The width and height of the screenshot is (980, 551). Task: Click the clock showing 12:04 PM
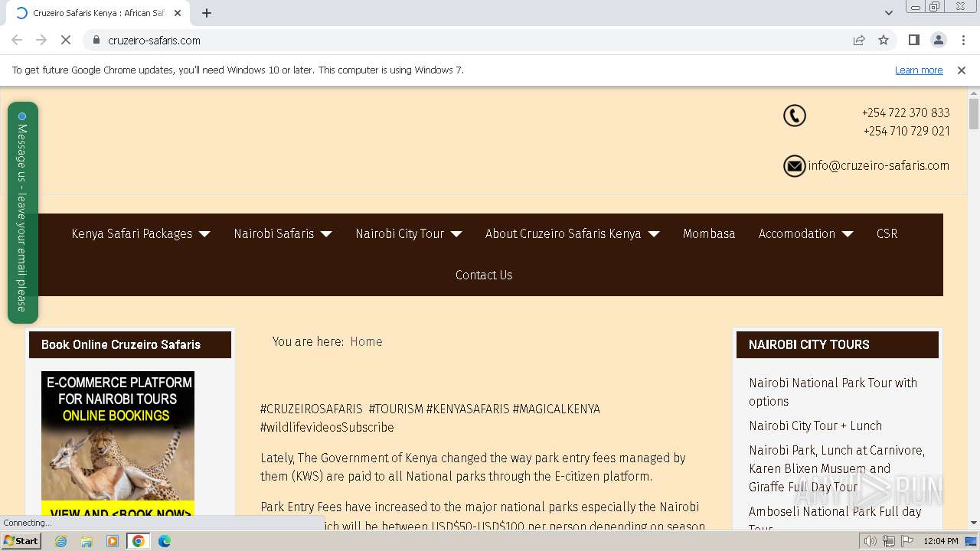tap(941, 541)
